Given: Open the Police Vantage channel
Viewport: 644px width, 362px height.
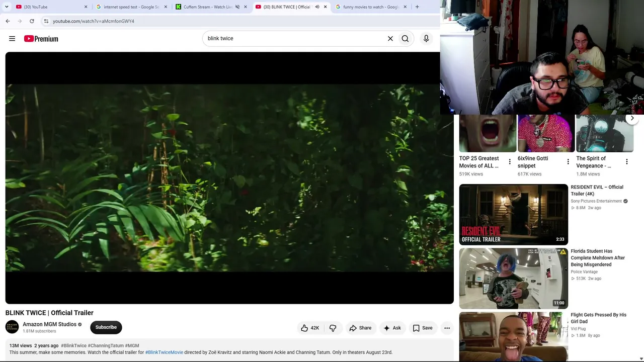Looking at the screenshot, I should pyautogui.click(x=584, y=272).
